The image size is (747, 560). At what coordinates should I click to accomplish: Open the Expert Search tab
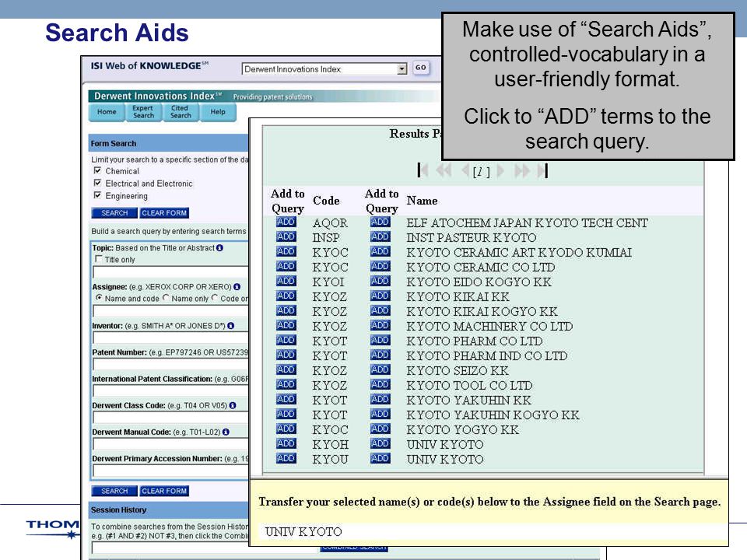143,112
